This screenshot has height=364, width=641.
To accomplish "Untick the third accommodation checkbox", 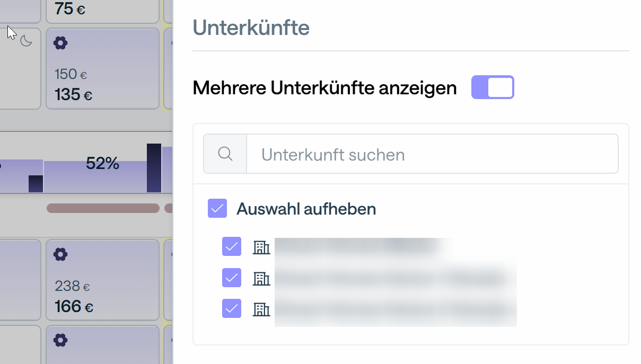I will click(232, 308).
